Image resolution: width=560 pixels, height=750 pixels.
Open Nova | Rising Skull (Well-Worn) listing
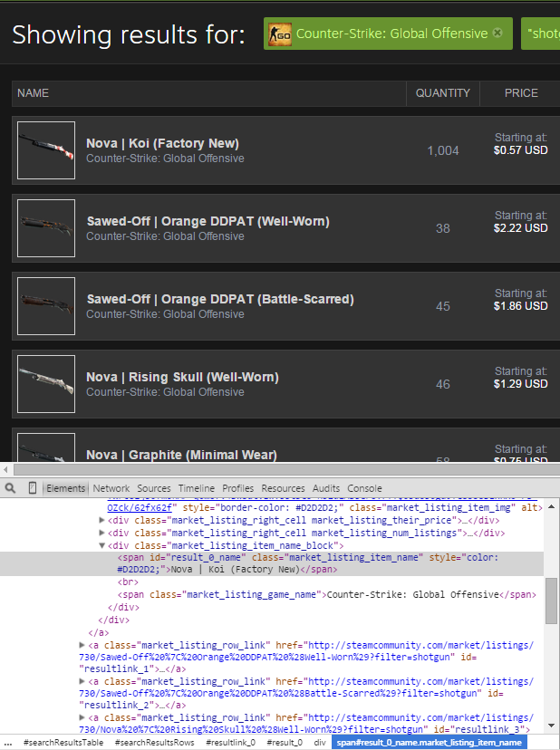click(x=182, y=378)
